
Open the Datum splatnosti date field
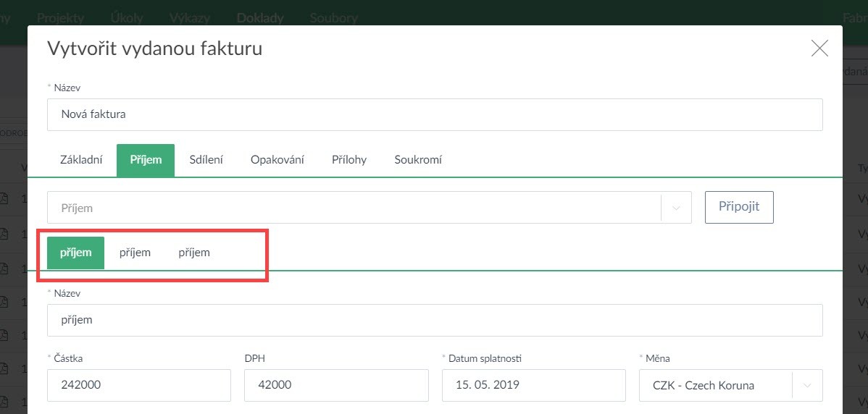tap(533, 385)
